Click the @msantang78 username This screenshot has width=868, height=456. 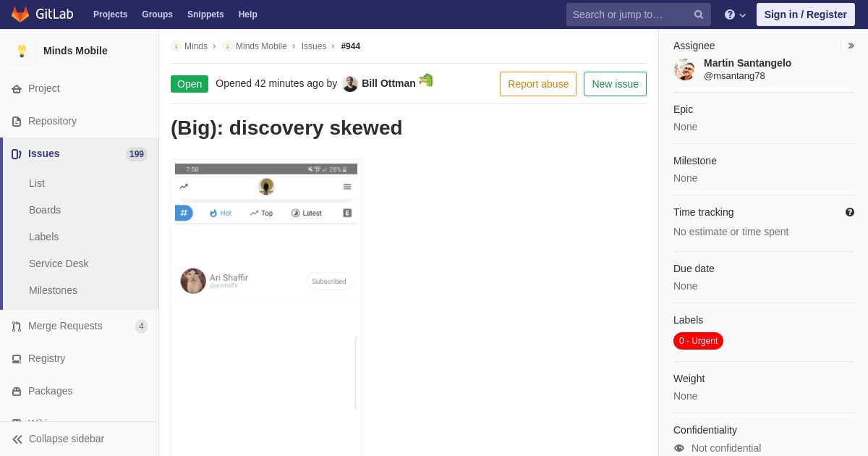tap(734, 75)
